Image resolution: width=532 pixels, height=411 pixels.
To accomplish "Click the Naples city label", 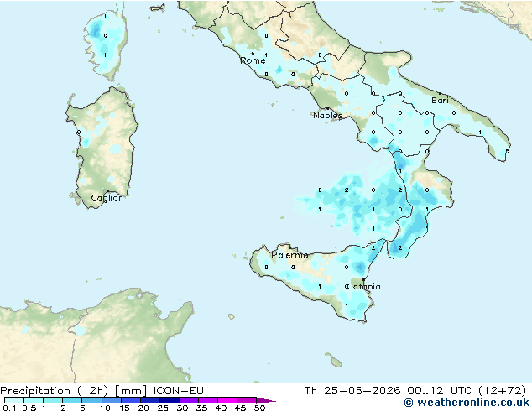I will point(328,116).
